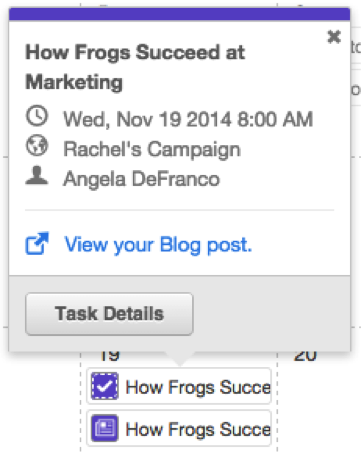
Task: Select day 19 number in the calendar
Action: [110, 356]
